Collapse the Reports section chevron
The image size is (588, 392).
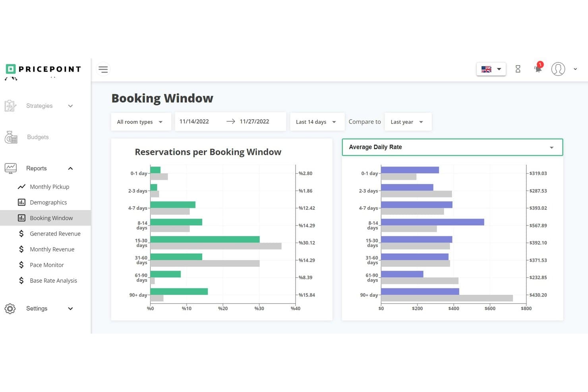pyautogui.click(x=70, y=168)
